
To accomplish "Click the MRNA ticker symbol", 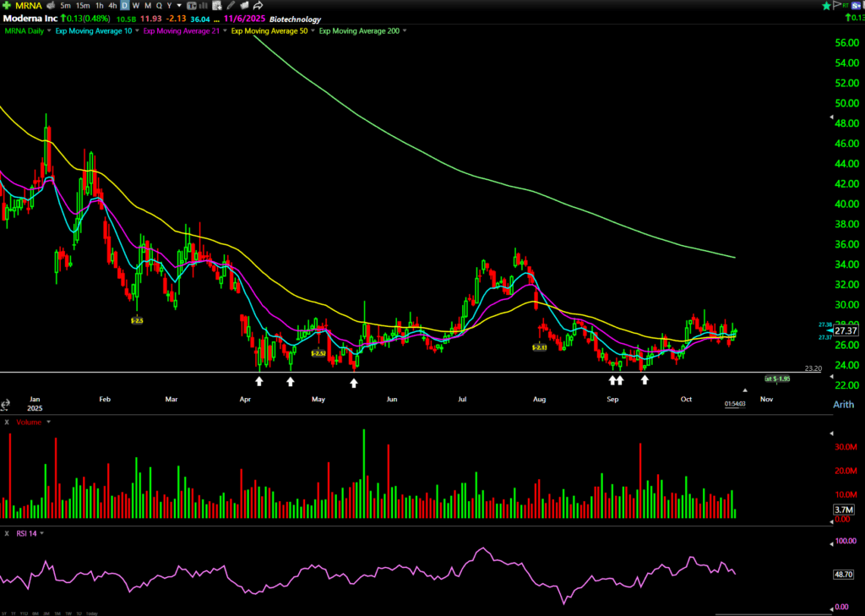I will coord(28,5).
